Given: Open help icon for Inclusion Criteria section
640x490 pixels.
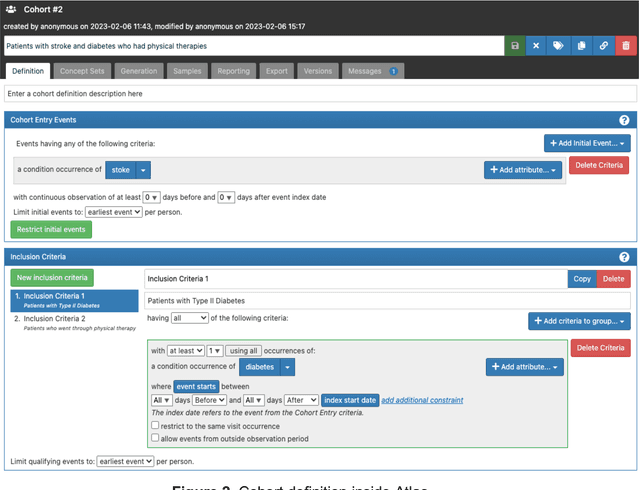Looking at the screenshot, I should tap(624, 257).
